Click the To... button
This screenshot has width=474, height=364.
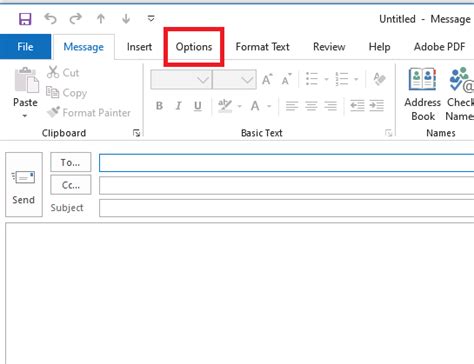click(x=71, y=162)
